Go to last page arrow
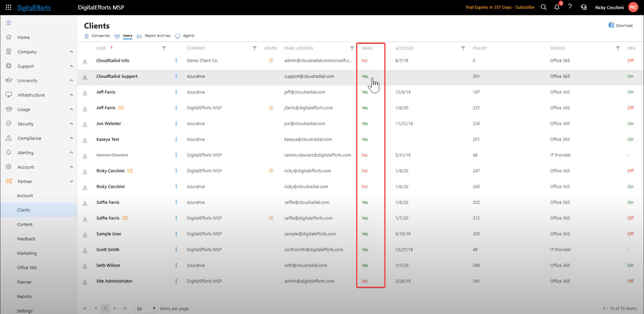This screenshot has height=314, width=644. click(125, 308)
